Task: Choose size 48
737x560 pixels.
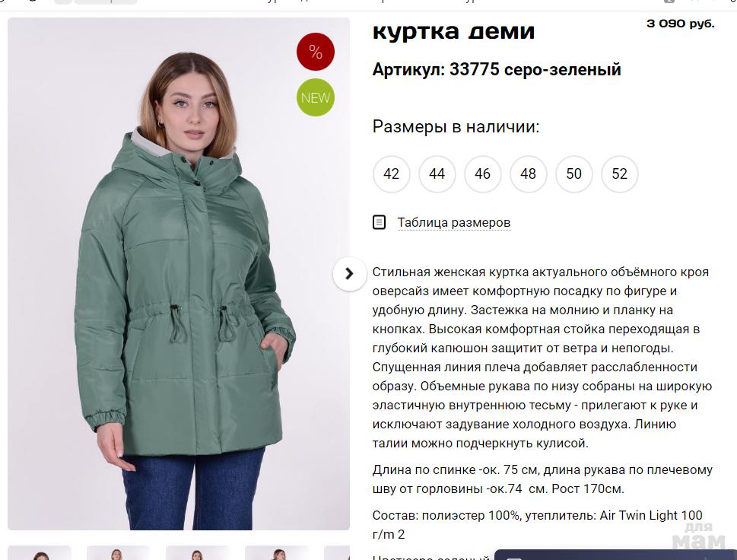Action: pos(529,174)
